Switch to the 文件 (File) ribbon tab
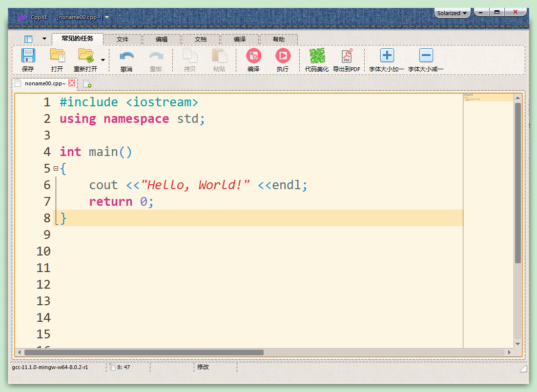The width and height of the screenshot is (537, 392). click(x=123, y=39)
